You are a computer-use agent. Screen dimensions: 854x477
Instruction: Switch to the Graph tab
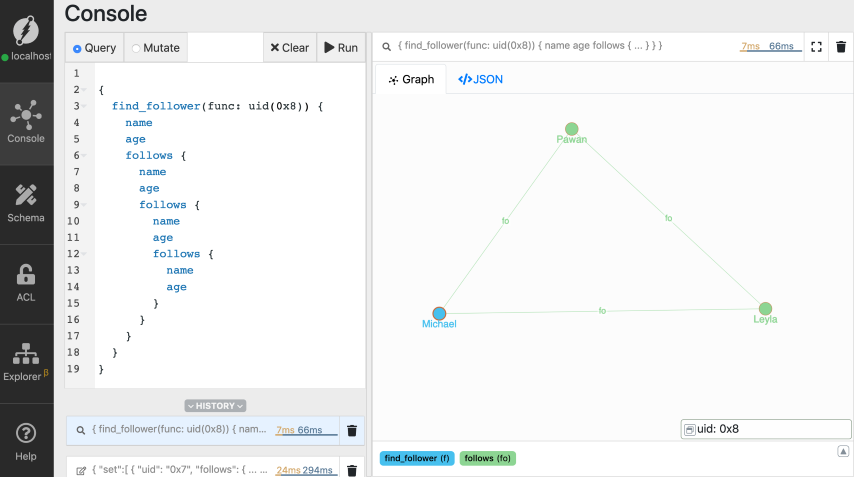point(411,79)
